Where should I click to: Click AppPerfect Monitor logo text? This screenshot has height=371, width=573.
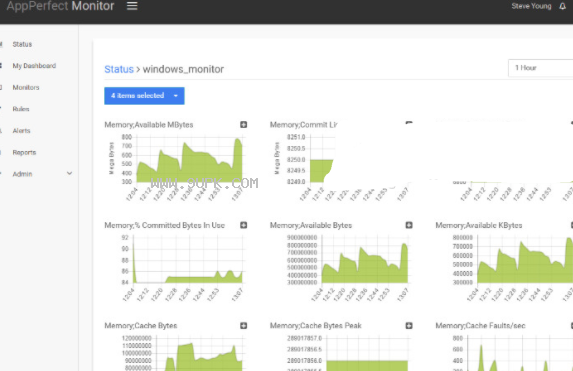(x=60, y=6)
